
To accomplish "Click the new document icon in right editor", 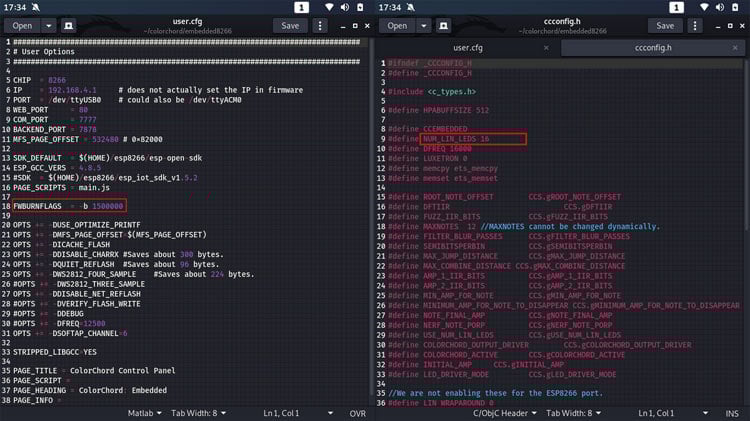I will 443,25.
